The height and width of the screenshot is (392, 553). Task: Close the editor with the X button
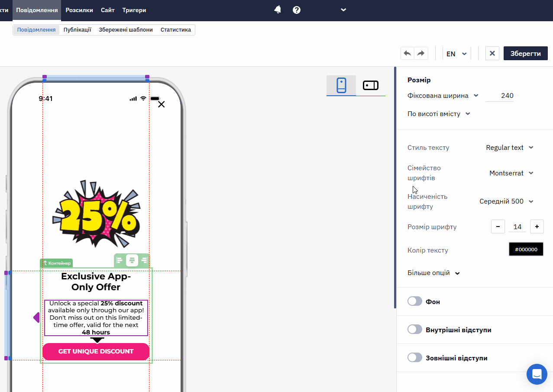(x=492, y=53)
